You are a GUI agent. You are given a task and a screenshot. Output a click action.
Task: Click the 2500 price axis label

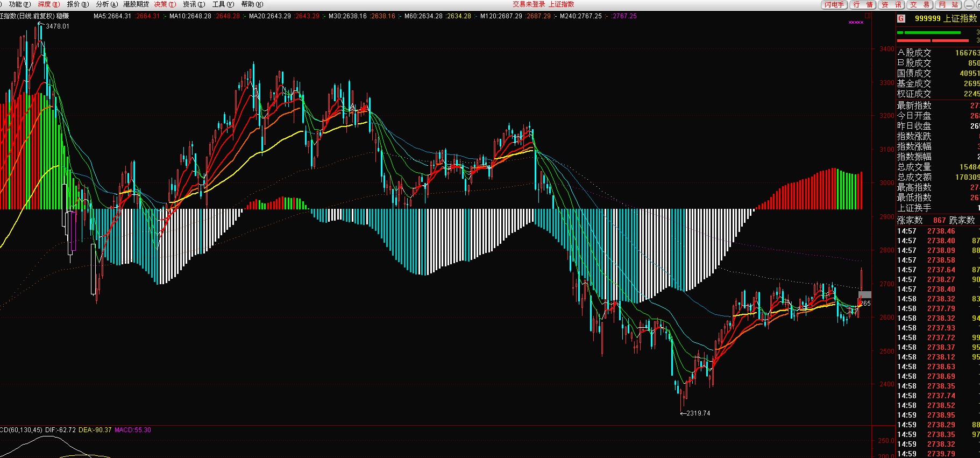[886, 351]
